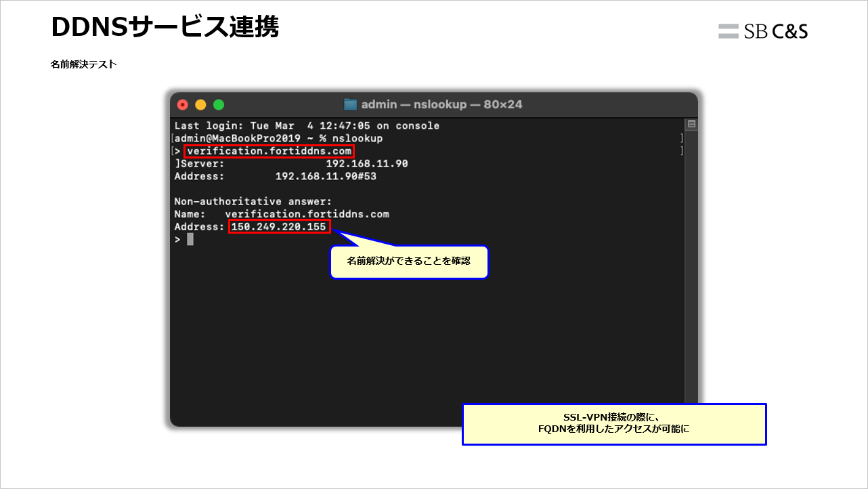
Task: Click the '名前解決ができることを確認' callout
Action: (x=409, y=261)
